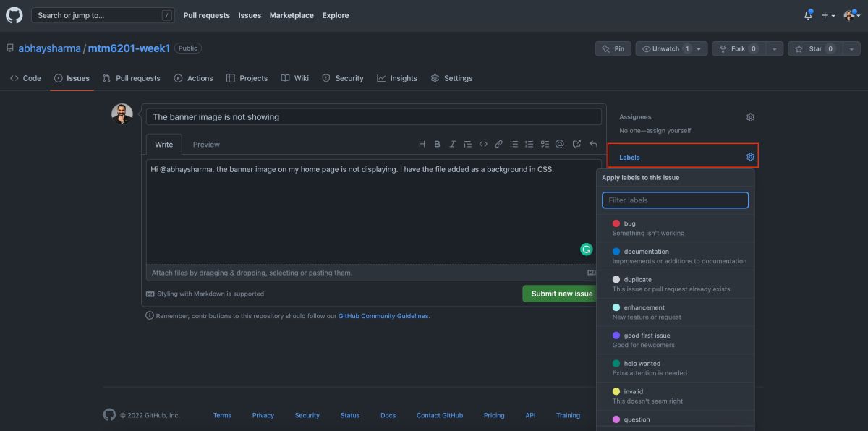Open the Insights tab
868x431 pixels.
(x=397, y=78)
